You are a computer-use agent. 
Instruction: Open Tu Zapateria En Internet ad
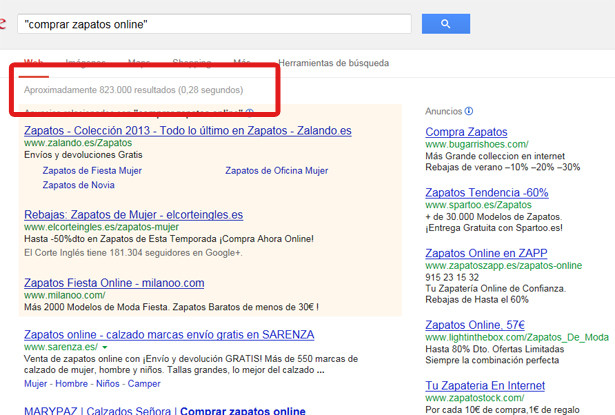pos(485,386)
